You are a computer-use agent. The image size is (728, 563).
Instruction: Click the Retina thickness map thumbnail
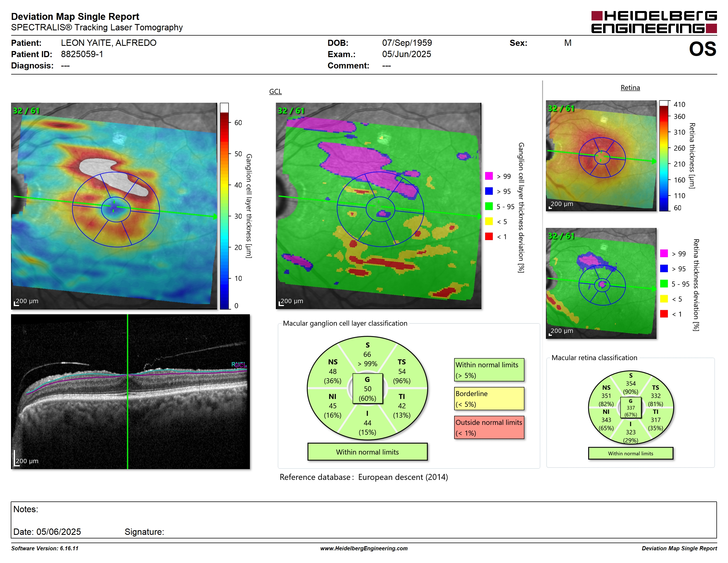[x=601, y=155]
